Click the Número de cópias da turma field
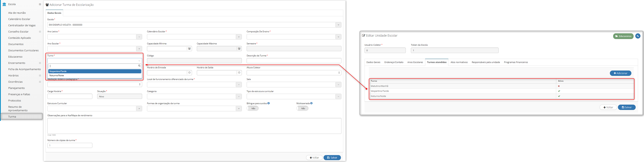This screenshot has width=644, height=162. (70, 145)
